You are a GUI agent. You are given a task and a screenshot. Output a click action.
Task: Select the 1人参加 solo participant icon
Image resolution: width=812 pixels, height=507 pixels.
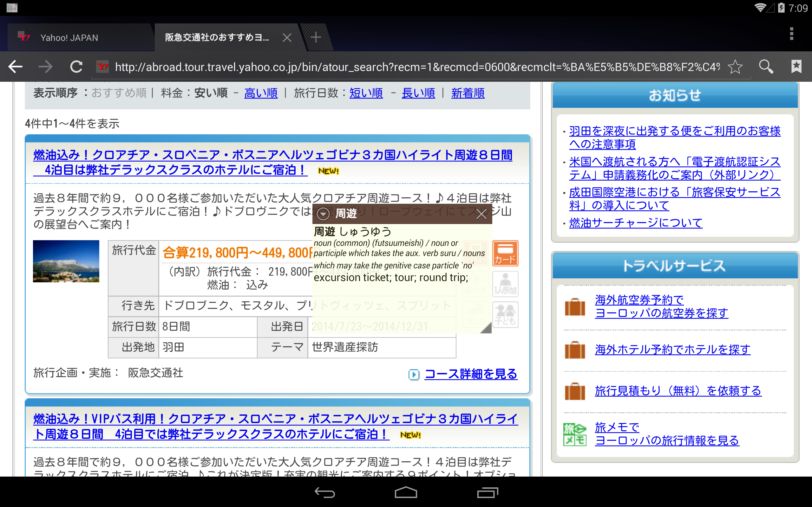coord(505,284)
